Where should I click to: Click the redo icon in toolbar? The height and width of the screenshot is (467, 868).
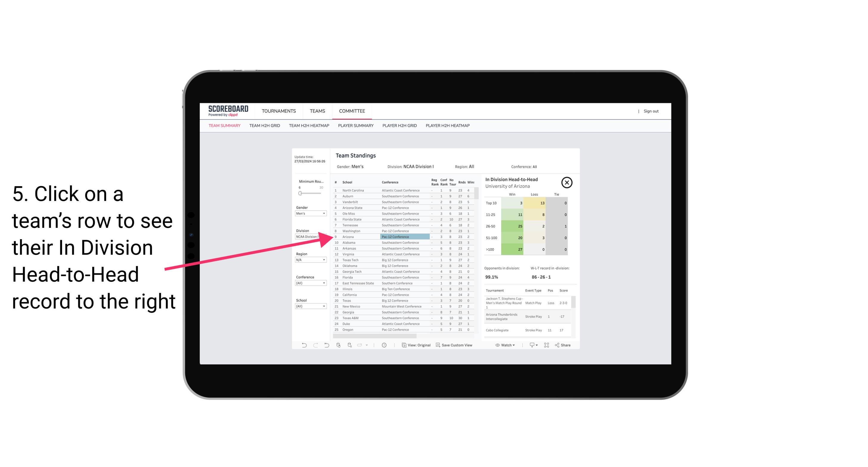click(314, 345)
